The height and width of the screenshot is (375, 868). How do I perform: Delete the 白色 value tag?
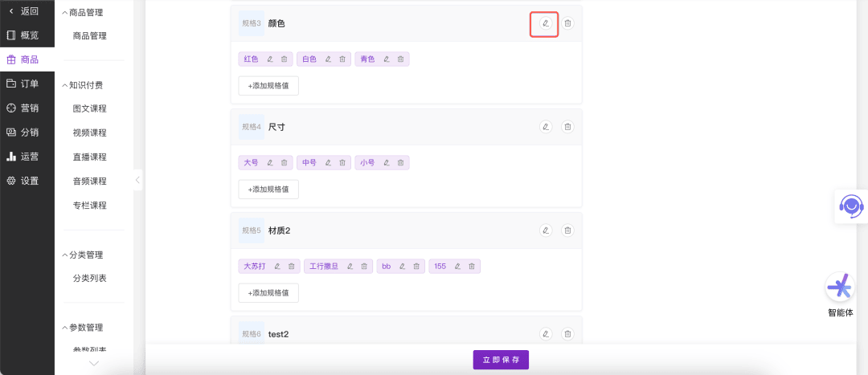[x=342, y=59]
